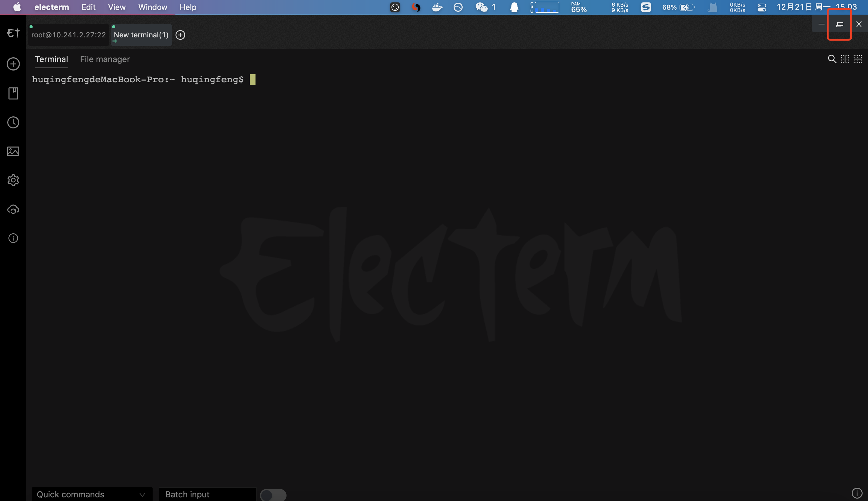Open new SSH connection plus icon in sidebar

click(x=13, y=64)
